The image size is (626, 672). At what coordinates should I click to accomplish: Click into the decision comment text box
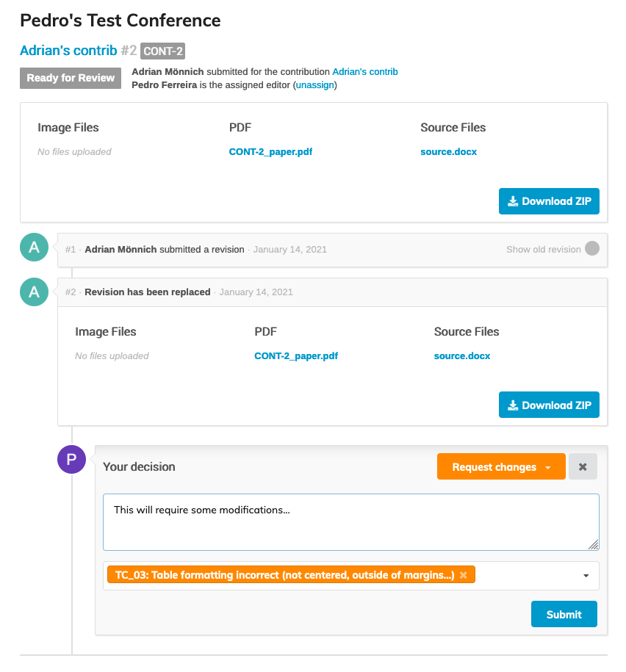[x=350, y=522]
